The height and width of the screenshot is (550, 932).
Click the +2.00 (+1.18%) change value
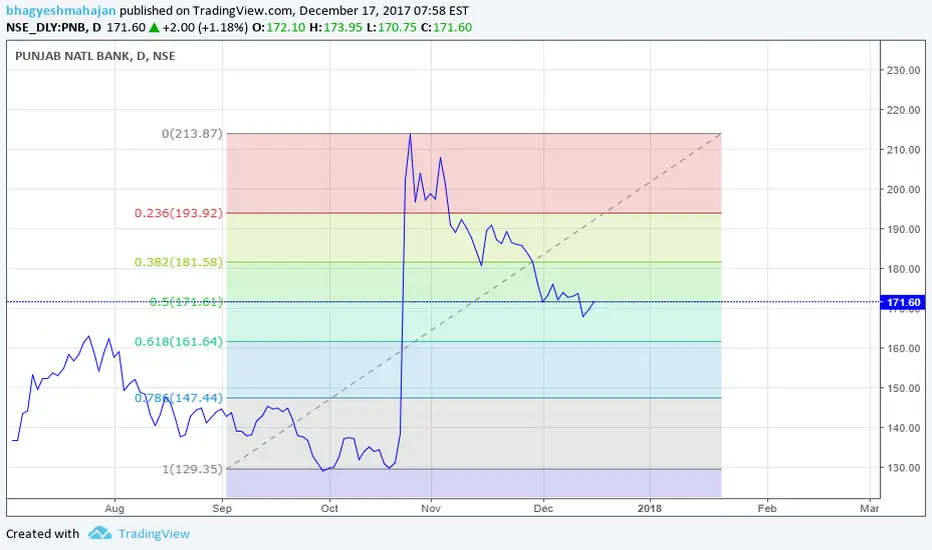[x=205, y=27]
